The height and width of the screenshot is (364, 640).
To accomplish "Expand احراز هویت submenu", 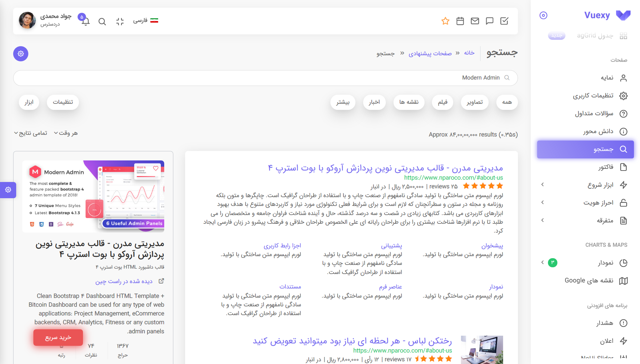I will click(x=585, y=203).
